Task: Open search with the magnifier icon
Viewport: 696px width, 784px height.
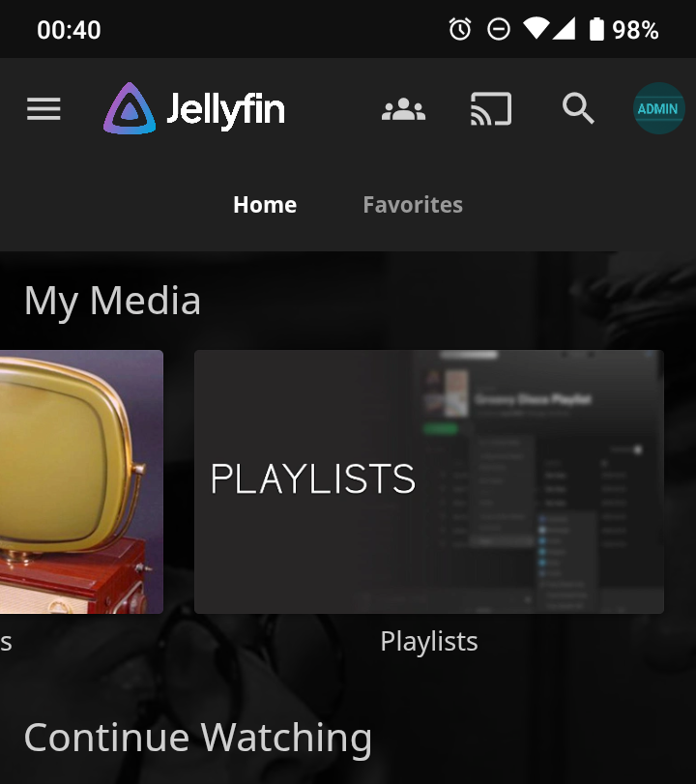Action: (x=578, y=109)
